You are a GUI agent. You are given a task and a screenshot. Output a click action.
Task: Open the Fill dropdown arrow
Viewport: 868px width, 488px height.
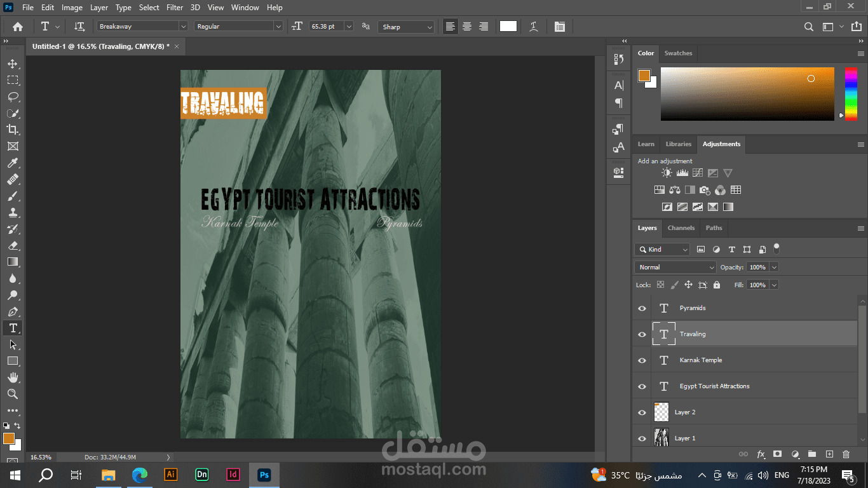(773, 285)
